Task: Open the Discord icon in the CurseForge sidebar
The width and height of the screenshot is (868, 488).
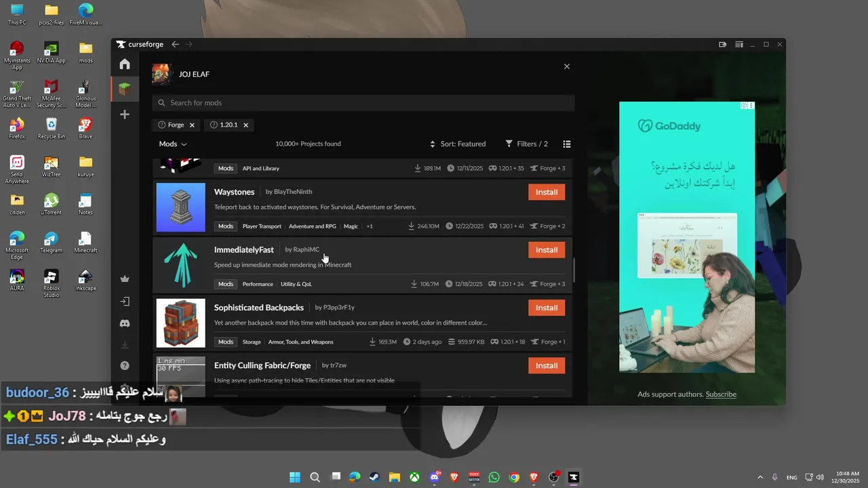Action: coord(125,324)
